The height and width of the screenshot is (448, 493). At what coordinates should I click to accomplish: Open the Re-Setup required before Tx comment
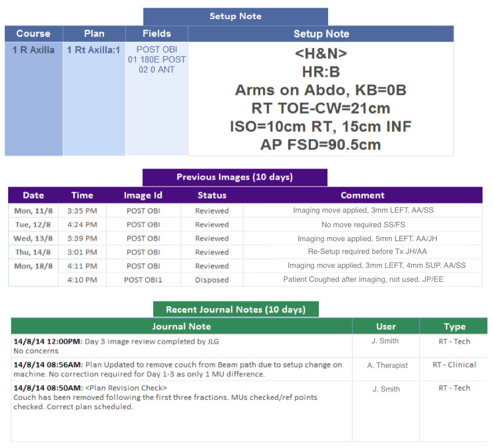point(363,252)
